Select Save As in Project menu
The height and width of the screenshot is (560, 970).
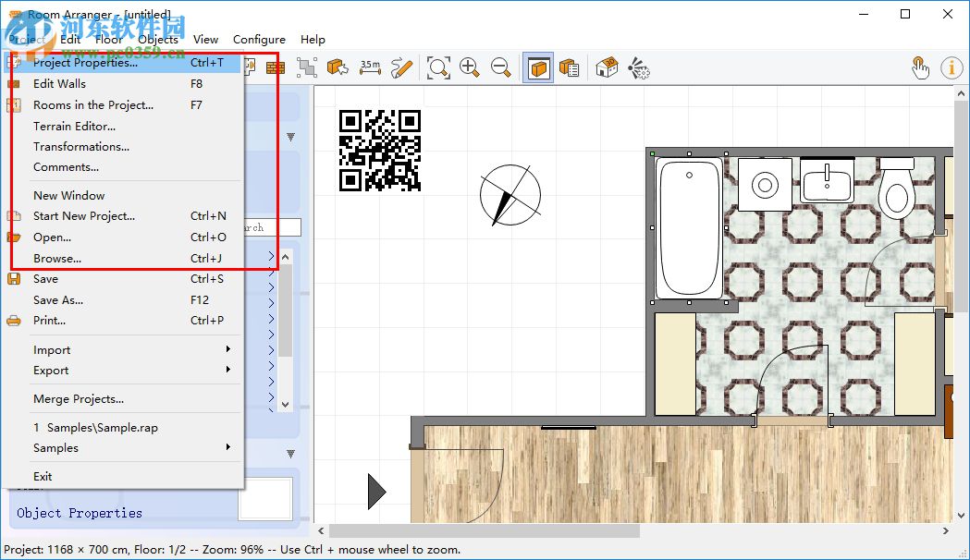[x=58, y=299]
